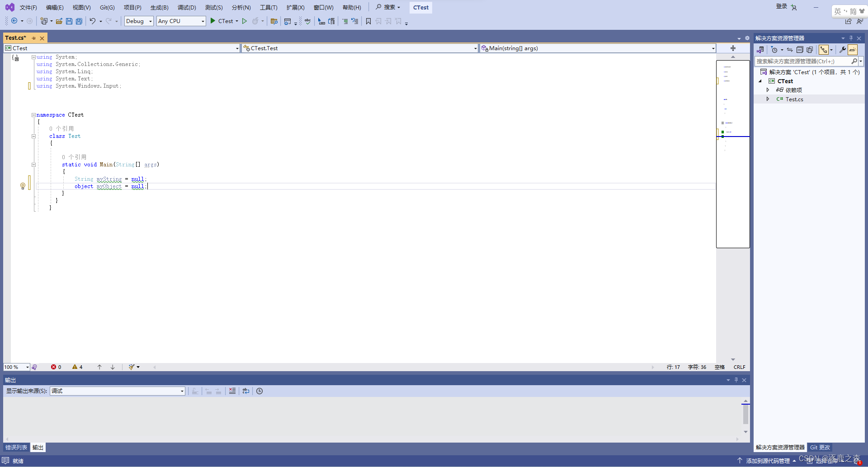Open the Git(G) menu
Image resolution: width=868 pixels, height=467 pixels.
107,8
